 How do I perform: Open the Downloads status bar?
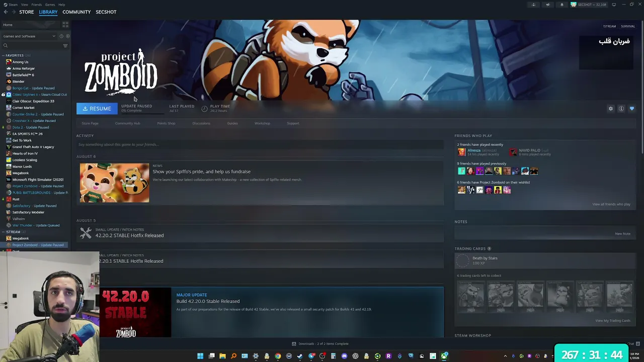tap(320, 344)
